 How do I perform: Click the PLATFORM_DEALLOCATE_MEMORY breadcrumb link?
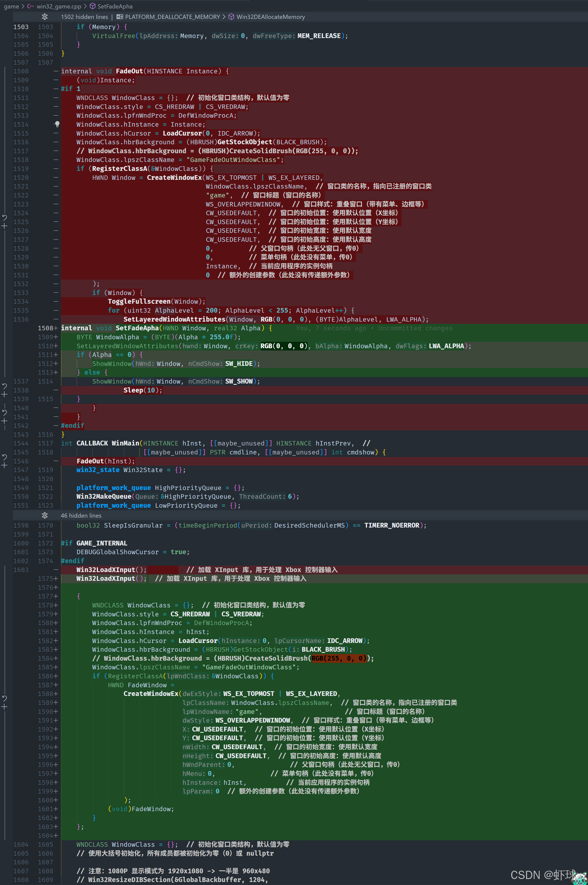(x=172, y=17)
